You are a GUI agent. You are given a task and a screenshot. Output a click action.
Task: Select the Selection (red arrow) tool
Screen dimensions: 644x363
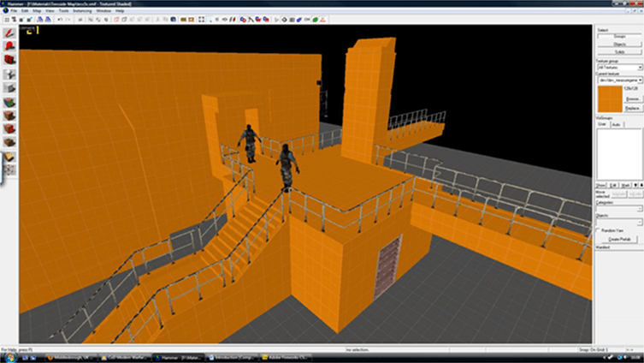(9, 33)
